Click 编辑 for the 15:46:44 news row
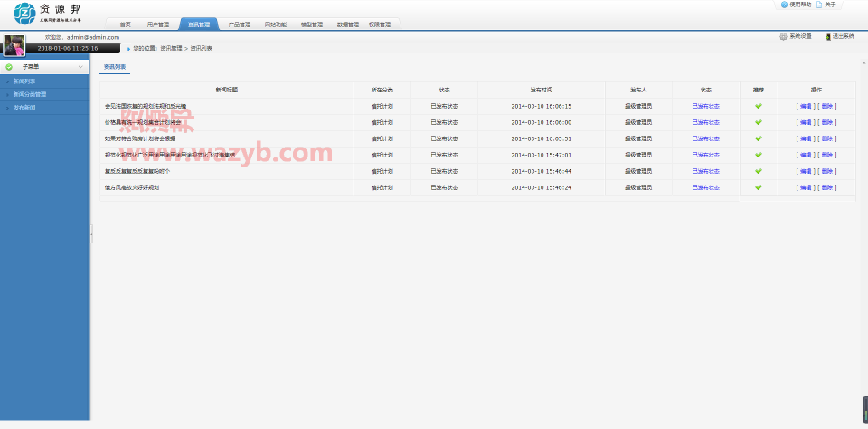The image size is (868, 429). pyautogui.click(x=806, y=171)
